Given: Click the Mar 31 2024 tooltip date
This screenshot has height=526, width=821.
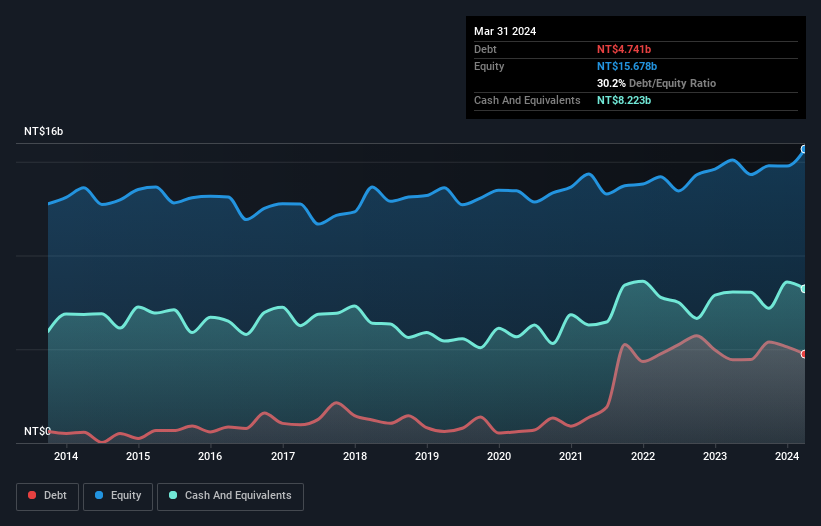Looking at the screenshot, I should tap(505, 31).
